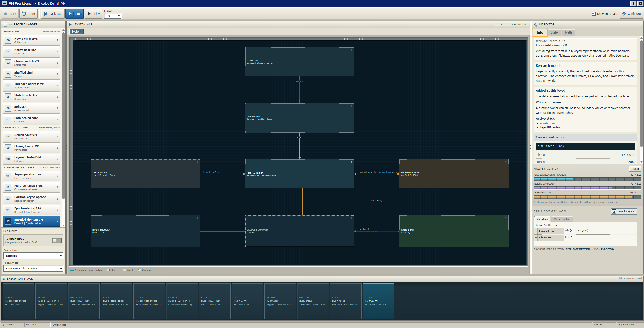This screenshot has width=644, height=328.
Task: Click the Defender Cost bar
Action: tap(587, 197)
